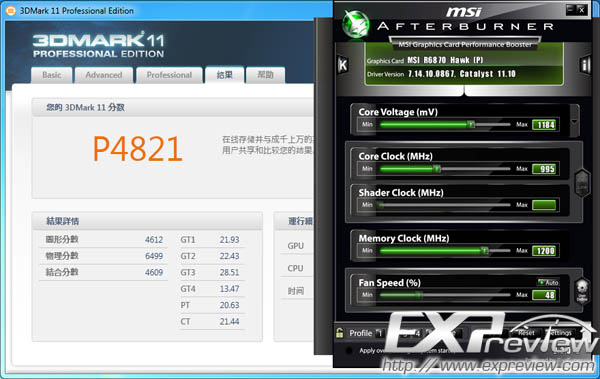Click the 圖形分數 value 4612
Viewport: 600px width, 379px height.
pos(154,240)
